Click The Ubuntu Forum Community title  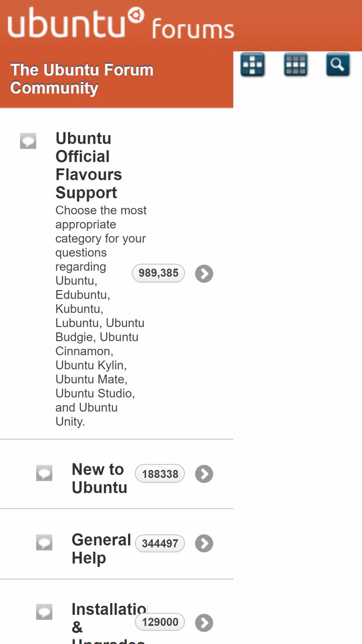(82, 79)
